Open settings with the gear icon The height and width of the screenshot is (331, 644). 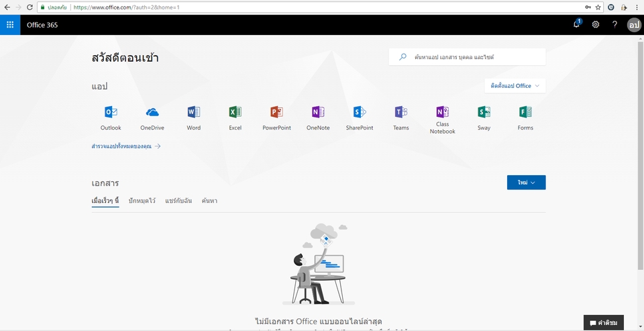click(x=596, y=25)
